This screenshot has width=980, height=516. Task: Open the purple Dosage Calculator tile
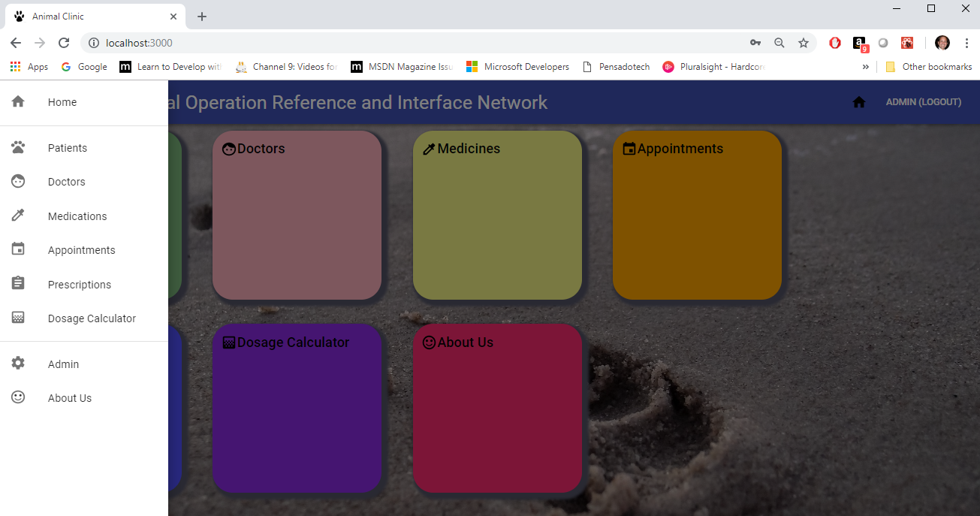point(297,409)
